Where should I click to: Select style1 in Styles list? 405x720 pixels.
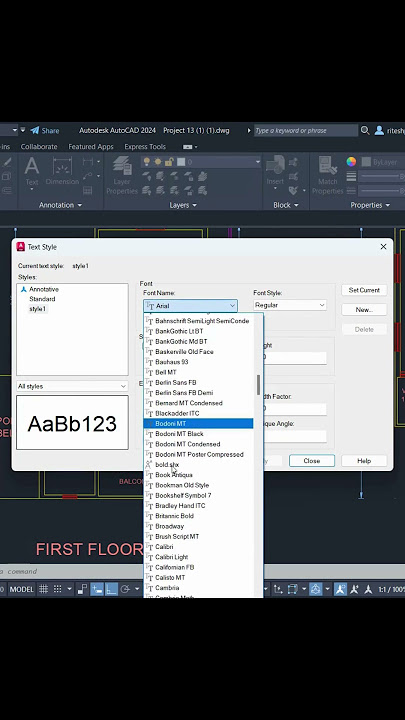coord(38,309)
